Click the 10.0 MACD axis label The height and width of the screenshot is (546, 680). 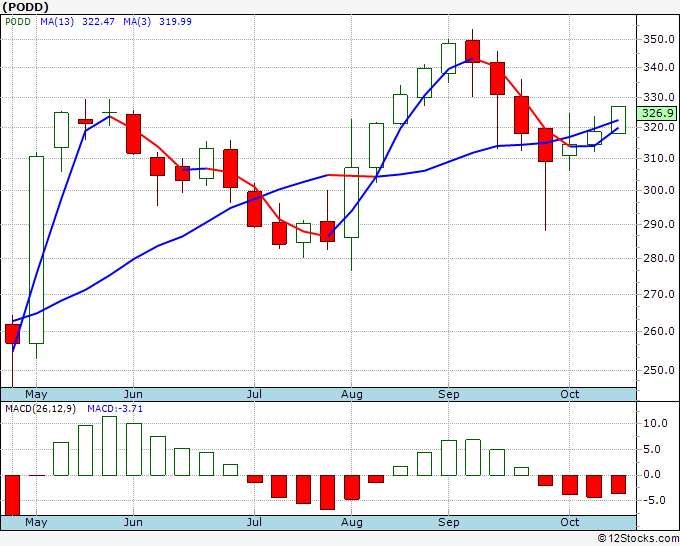click(x=655, y=423)
